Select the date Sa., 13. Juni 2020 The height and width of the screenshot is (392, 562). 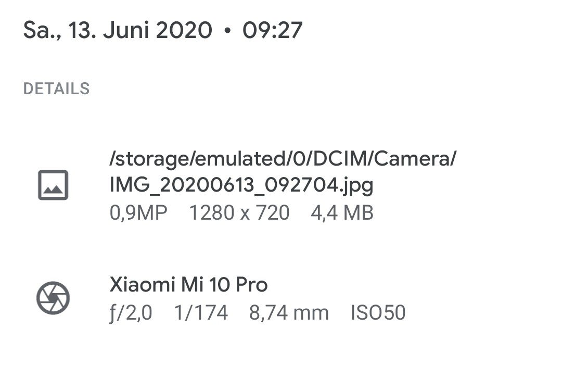118,30
